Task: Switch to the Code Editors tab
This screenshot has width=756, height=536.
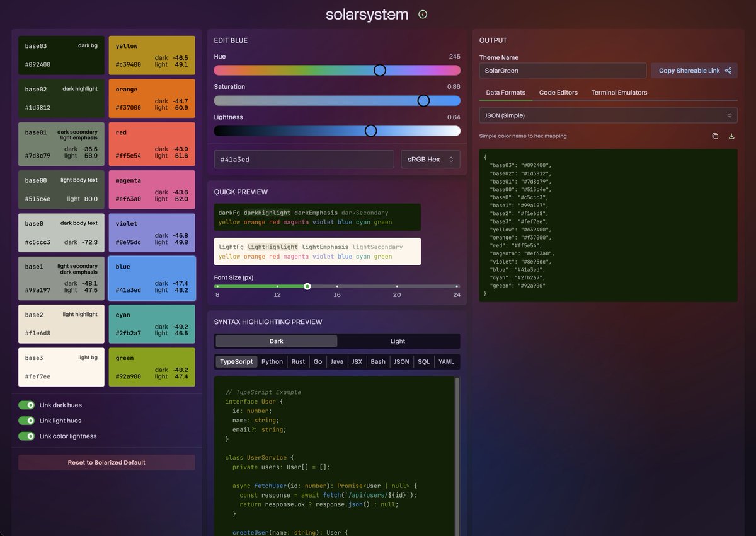Action: pyautogui.click(x=558, y=93)
